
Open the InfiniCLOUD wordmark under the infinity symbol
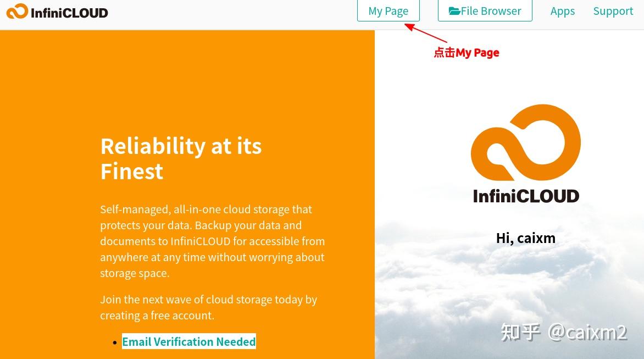click(x=525, y=196)
